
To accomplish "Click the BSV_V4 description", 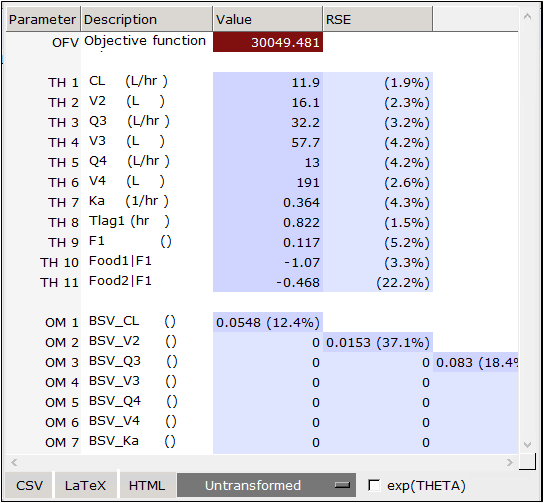I will pos(133,421).
